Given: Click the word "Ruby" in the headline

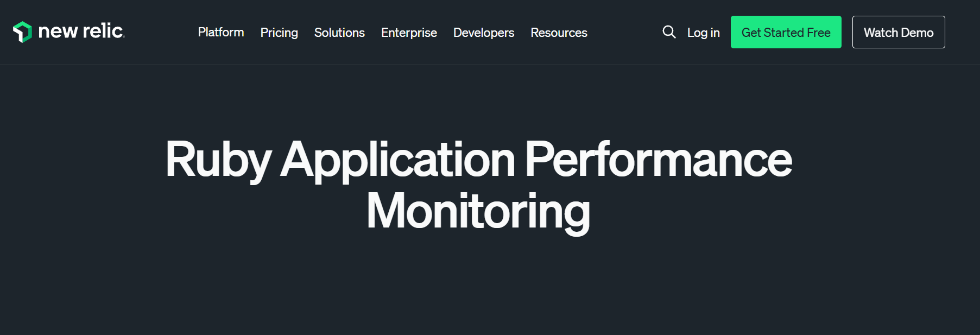Looking at the screenshot, I should click(218, 160).
